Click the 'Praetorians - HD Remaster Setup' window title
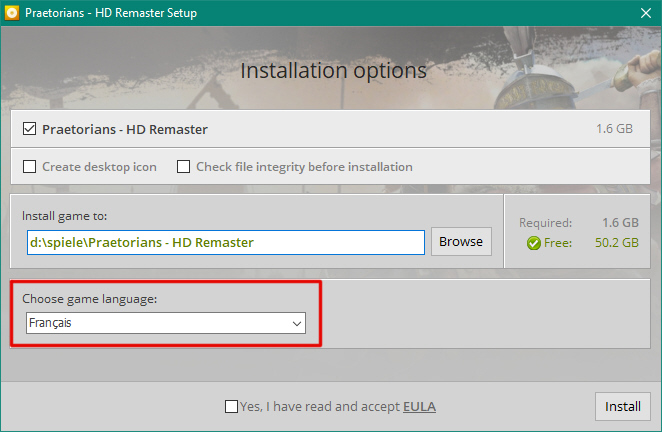 (111, 13)
